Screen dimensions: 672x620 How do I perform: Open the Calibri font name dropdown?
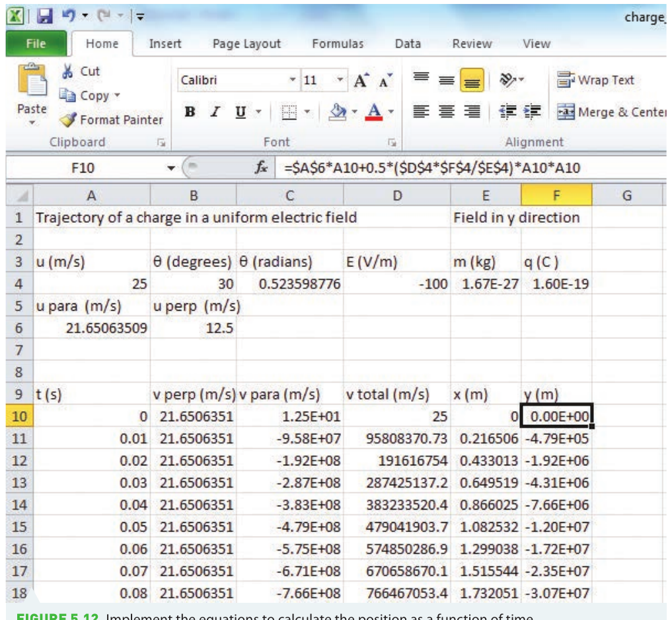pos(292,80)
